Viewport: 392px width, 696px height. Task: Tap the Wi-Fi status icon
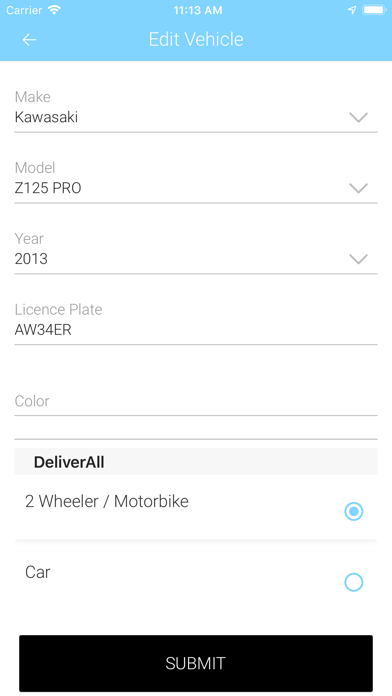[x=54, y=10]
